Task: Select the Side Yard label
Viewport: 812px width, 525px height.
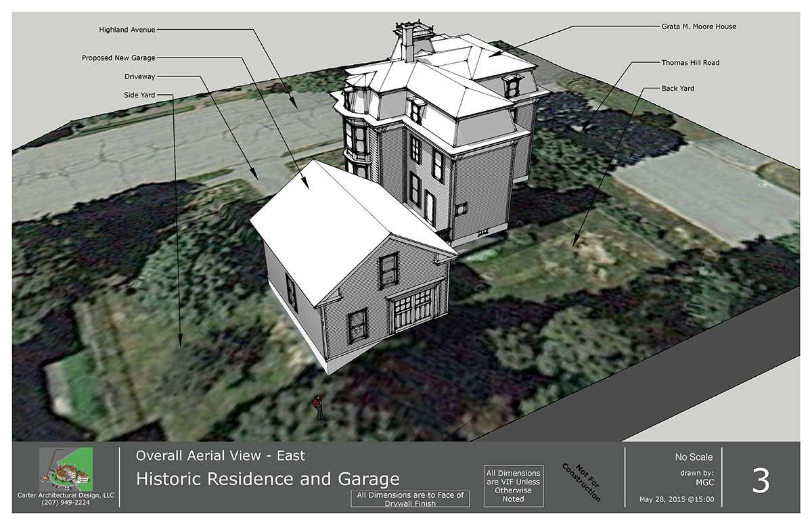Action: [139, 95]
